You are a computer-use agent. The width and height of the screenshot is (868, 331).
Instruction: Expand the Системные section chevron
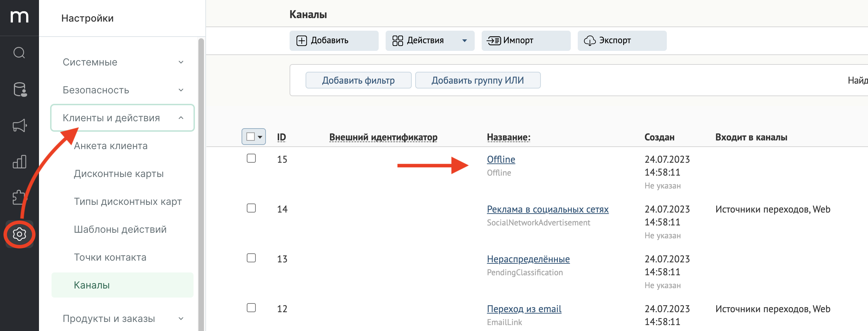[181, 62]
